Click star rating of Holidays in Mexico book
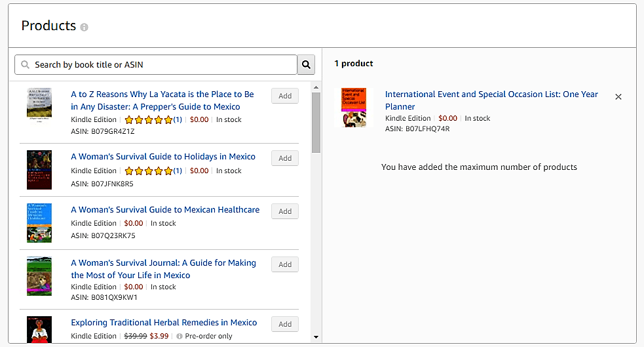644x347 pixels. click(149, 171)
